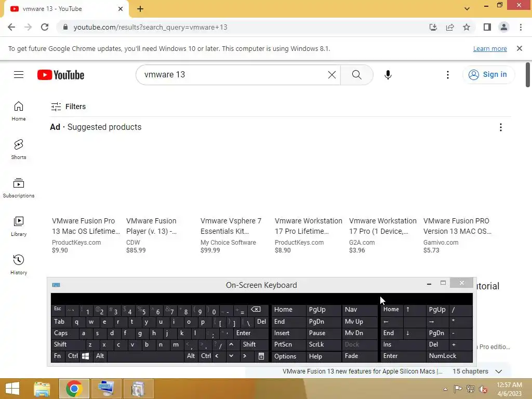The height and width of the screenshot is (399, 532).
Task: Click the Chrome back arrow
Action: 11,27
